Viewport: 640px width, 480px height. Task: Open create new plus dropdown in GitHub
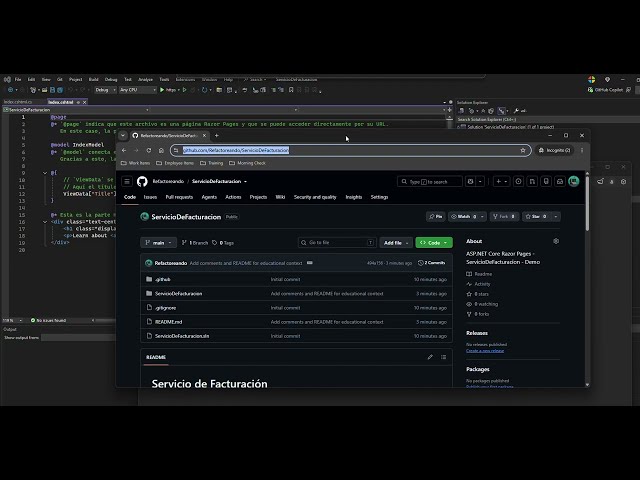(x=501, y=182)
